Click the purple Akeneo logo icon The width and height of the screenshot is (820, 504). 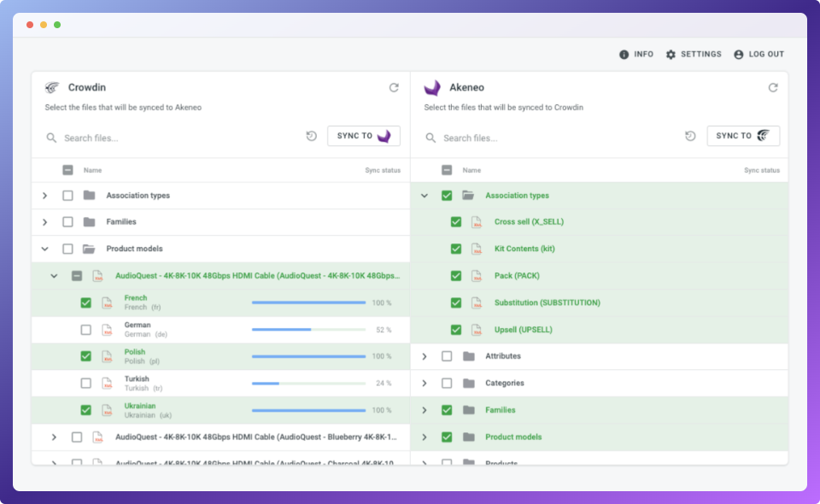coord(432,88)
